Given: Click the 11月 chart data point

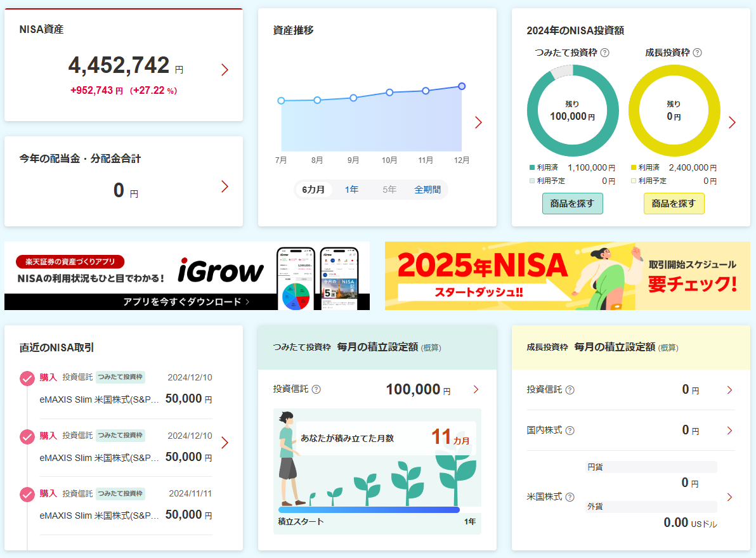Looking at the screenshot, I should (426, 91).
